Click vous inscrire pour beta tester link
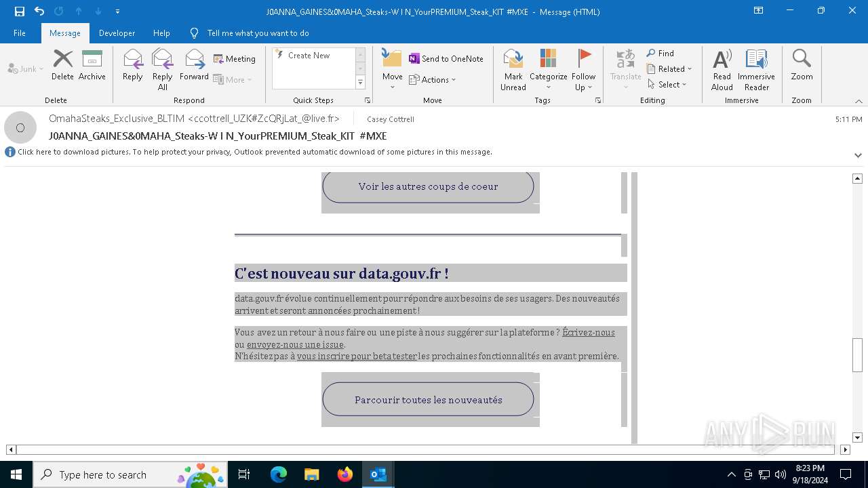This screenshot has height=488, width=868. pos(357,356)
